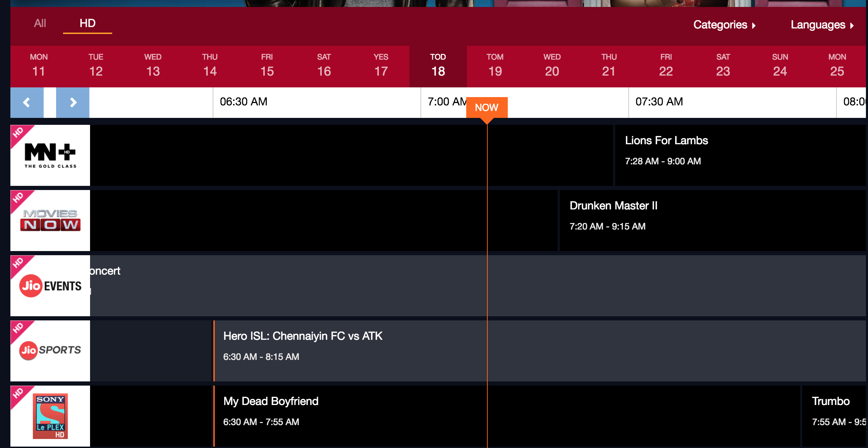Click the Jio Events channel logo
Viewport: 868px width, 448px height.
[x=50, y=285]
